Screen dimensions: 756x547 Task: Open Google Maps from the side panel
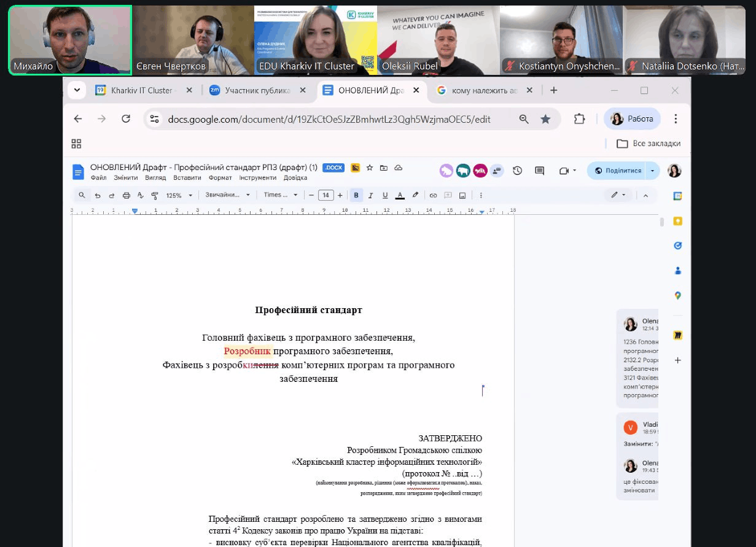point(677,295)
